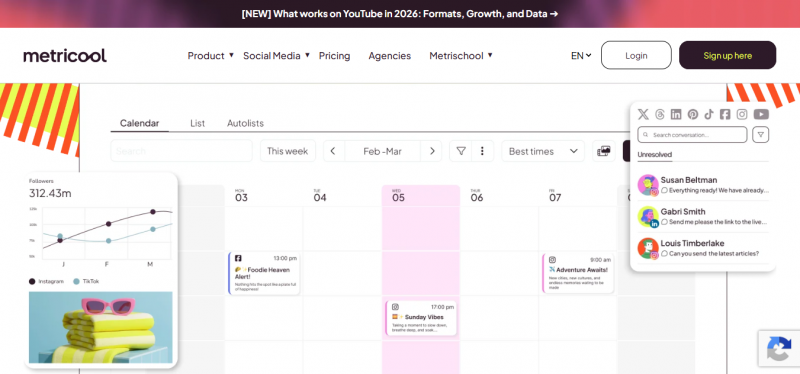Select the THUR 06 day header

pyautogui.click(x=477, y=195)
